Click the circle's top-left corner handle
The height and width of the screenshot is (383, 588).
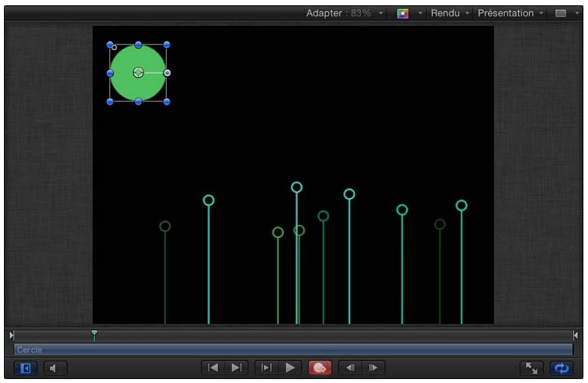point(109,45)
